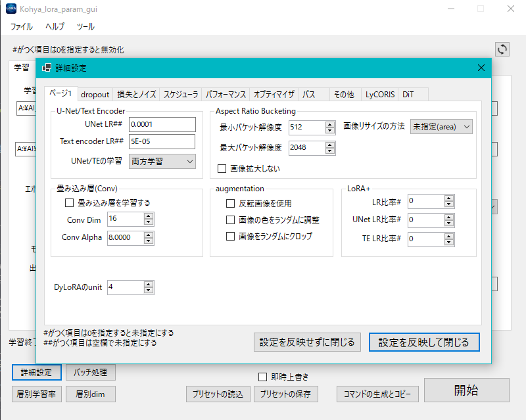Viewport: 526px width, 420px height.
Task: Switch to the オプティマイザ tab
Action: 274,94
